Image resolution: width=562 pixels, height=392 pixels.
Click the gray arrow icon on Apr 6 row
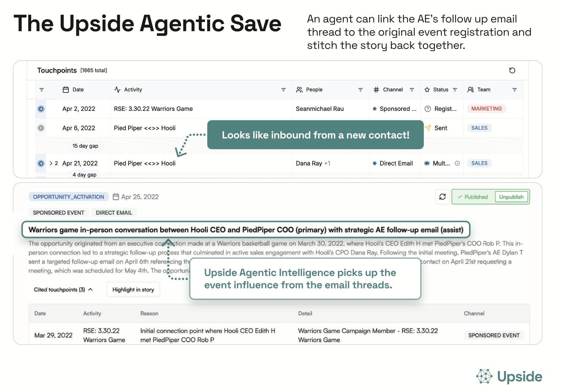[x=41, y=128]
